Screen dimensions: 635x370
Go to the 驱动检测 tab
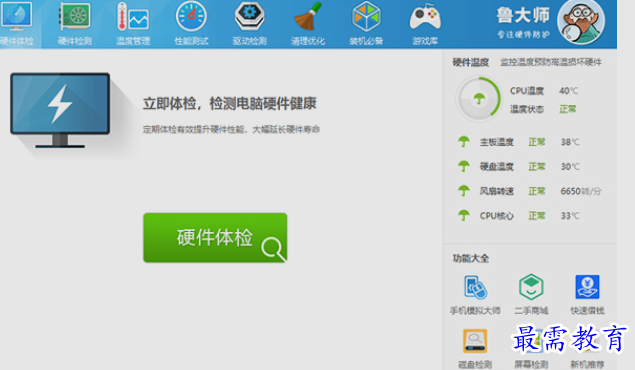click(249, 23)
